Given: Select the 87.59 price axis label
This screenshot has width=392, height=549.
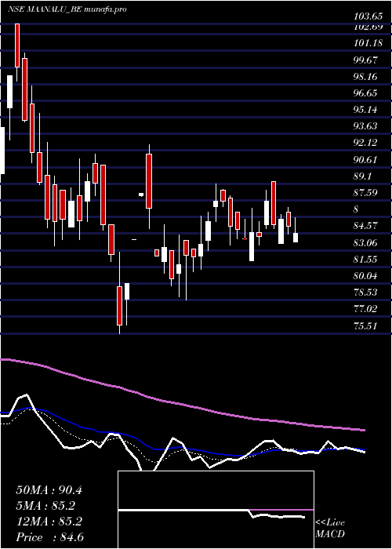Looking at the screenshot, I should click(x=365, y=193).
